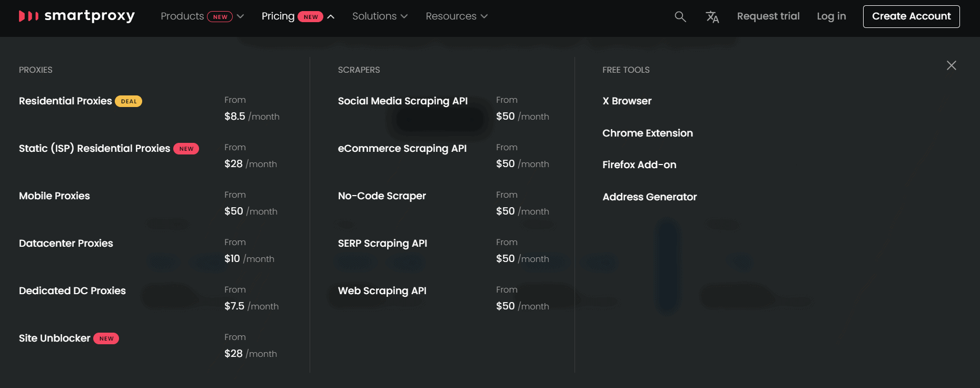Open SERP Scraping API
Image resolution: width=980 pixels, height=388 pixels.
click(x=382, y=243)
